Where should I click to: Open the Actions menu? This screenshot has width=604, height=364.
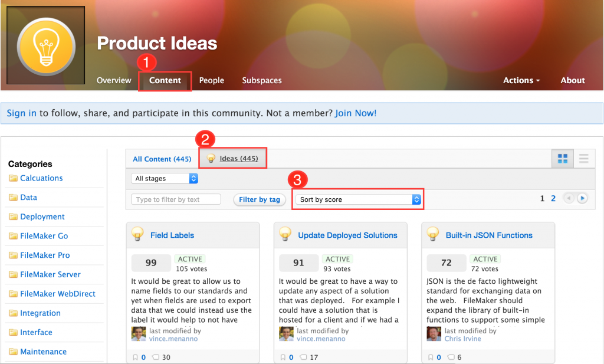point(521,80)
